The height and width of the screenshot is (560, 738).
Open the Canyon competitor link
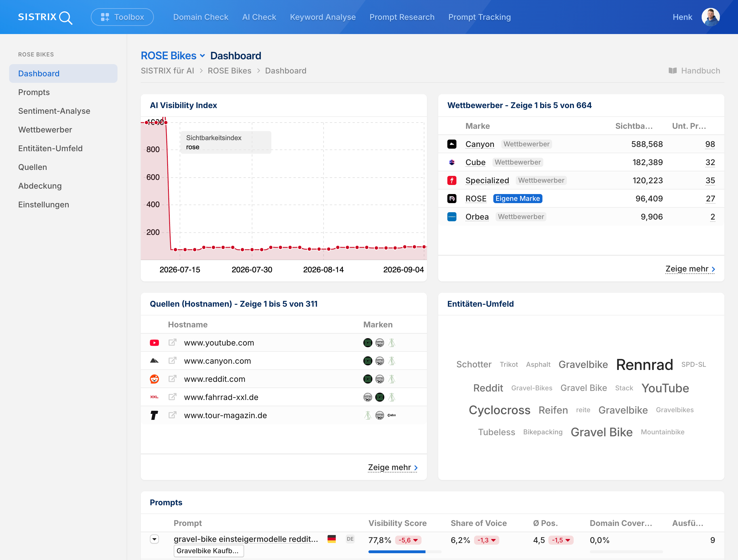pyautogui.click(x=479, y=144)
